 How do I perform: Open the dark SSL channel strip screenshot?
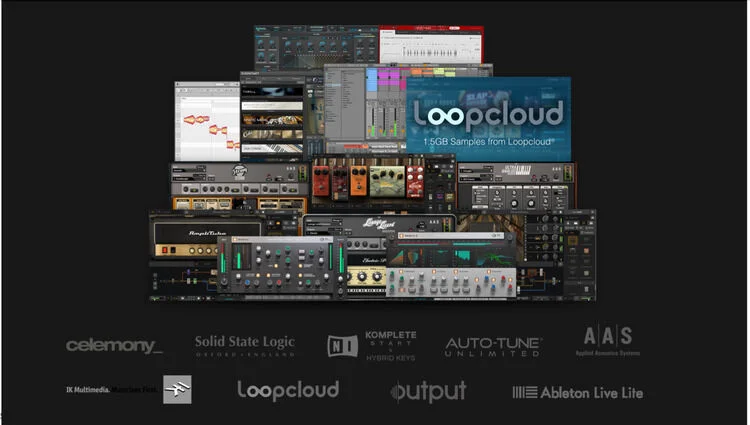(280, 268)
